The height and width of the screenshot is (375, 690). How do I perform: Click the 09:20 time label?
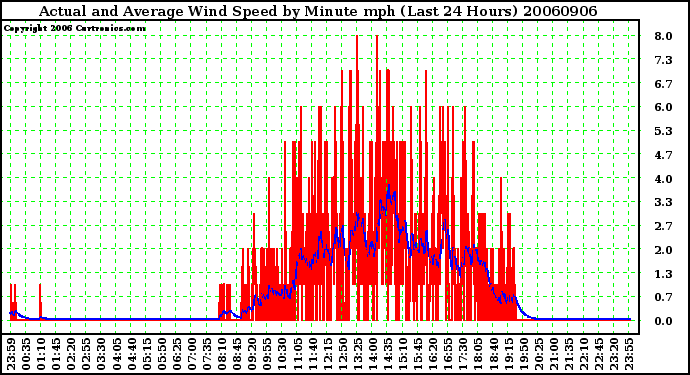tap(252, 354)
